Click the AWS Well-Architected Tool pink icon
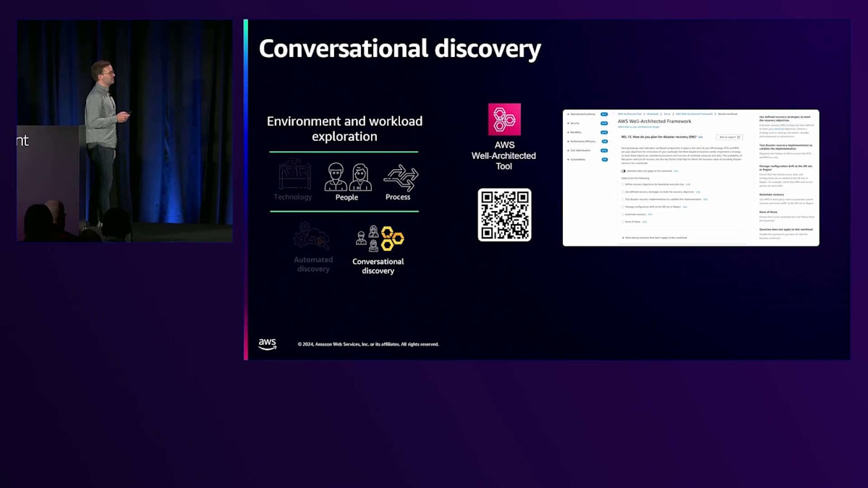 tap(504, 119)
